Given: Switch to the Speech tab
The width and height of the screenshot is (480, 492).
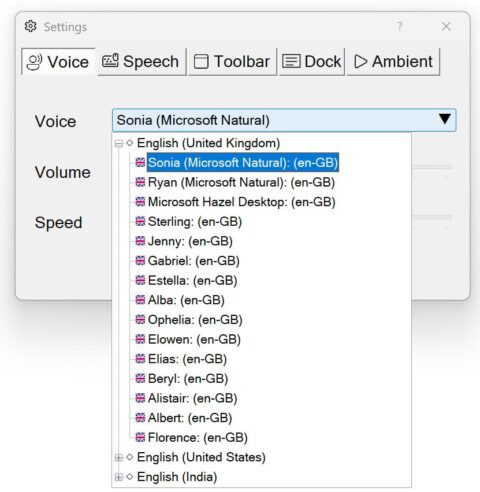Looking at the screenshot, I should click(x=142, y=62).
